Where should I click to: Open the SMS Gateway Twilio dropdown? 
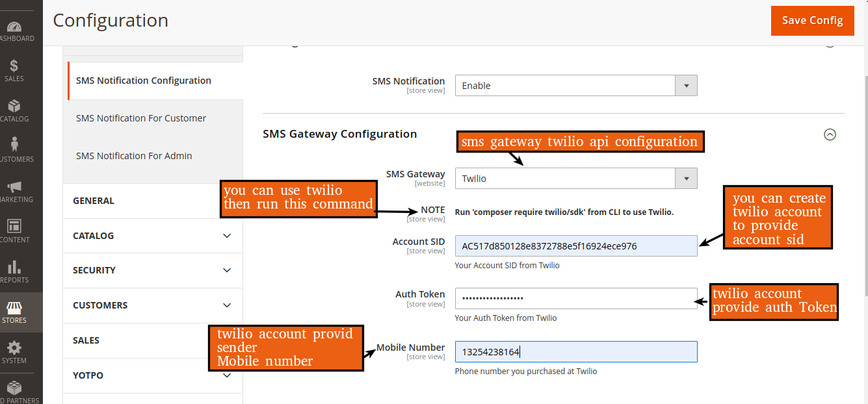[x=575, y=179]
